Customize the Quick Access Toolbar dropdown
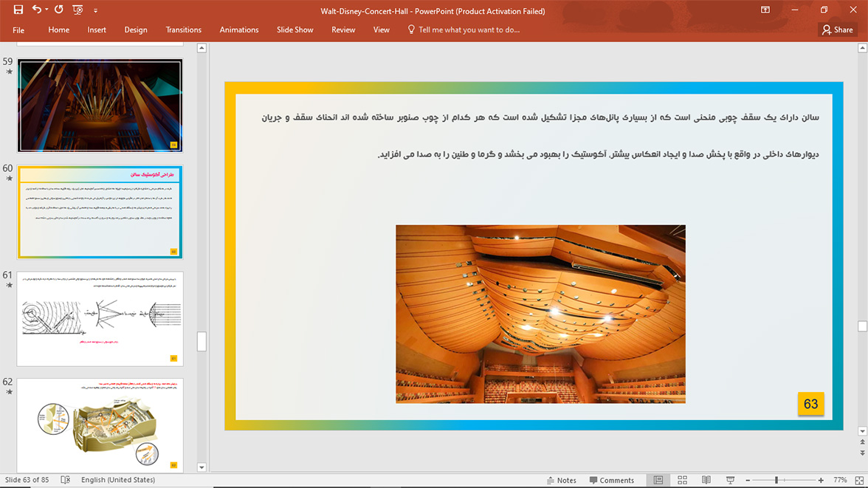This screenshot has height=488, width=868. coord(95,10)
